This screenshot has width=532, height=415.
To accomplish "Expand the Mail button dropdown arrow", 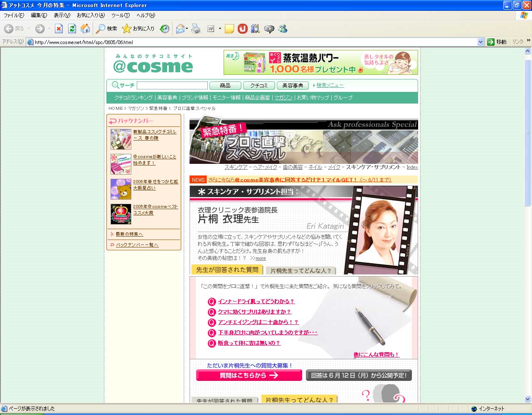I will coord(187,29).
